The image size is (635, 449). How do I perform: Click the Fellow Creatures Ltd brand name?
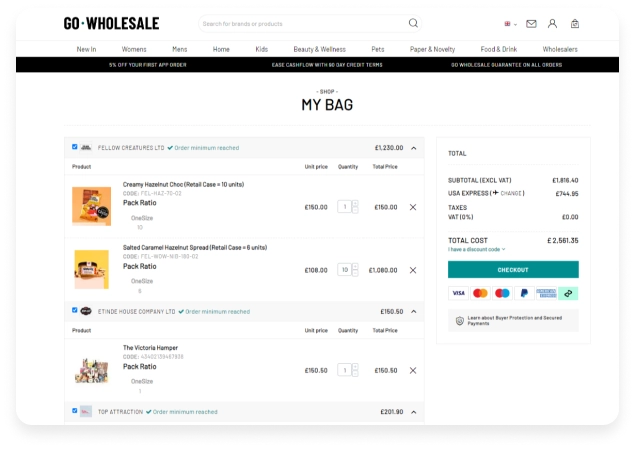pyautogui.click(x=131, y=148)
